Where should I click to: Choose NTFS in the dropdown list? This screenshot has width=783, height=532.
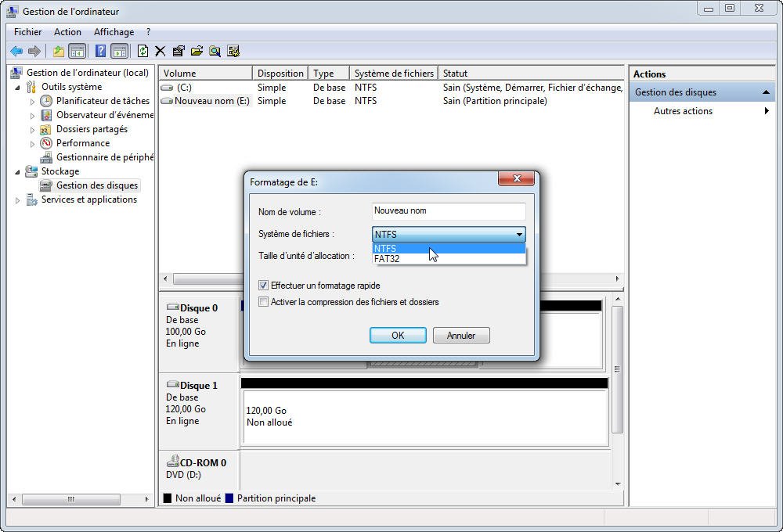(x=449, y=248)
